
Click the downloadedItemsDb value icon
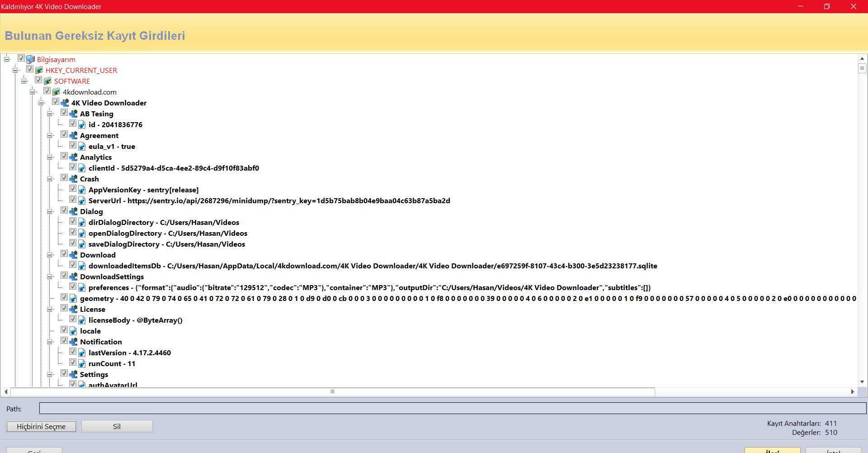coord(82,266)
